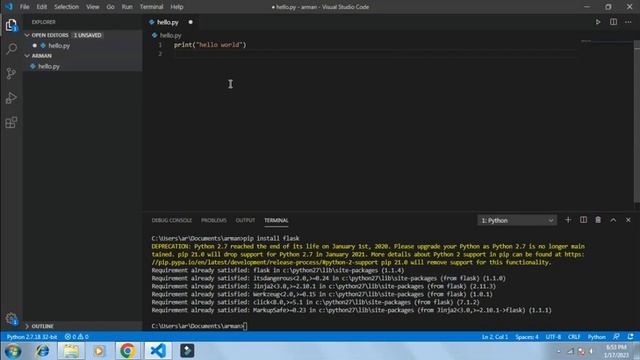The height and width of the screenshot is (360, 640).
Task: Change CRLF end of line sequence
Action: click(x=574, y=337)
